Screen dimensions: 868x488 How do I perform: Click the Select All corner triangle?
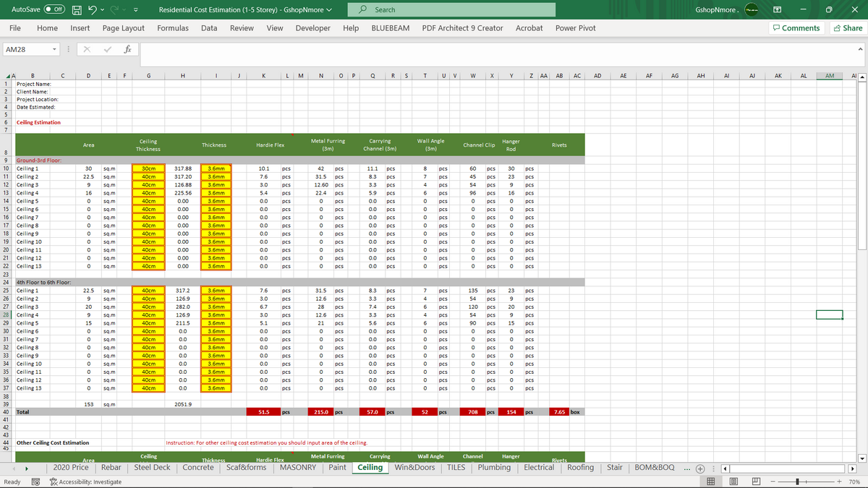click(9, 76)
